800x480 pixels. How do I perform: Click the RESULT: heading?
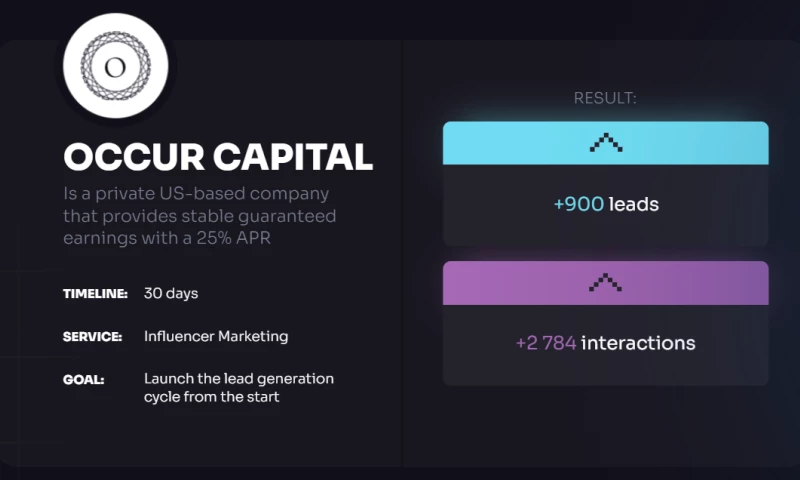[605, 98]
